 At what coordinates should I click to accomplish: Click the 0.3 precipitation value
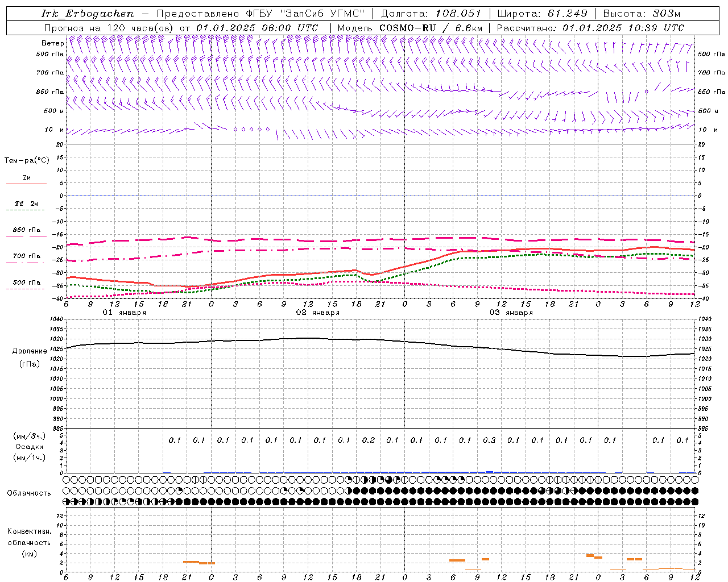click(489, 440)
